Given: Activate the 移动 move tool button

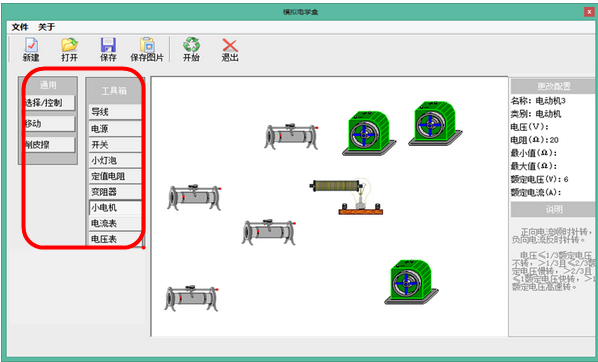Looking at the screenshot, I should [48, 124].
